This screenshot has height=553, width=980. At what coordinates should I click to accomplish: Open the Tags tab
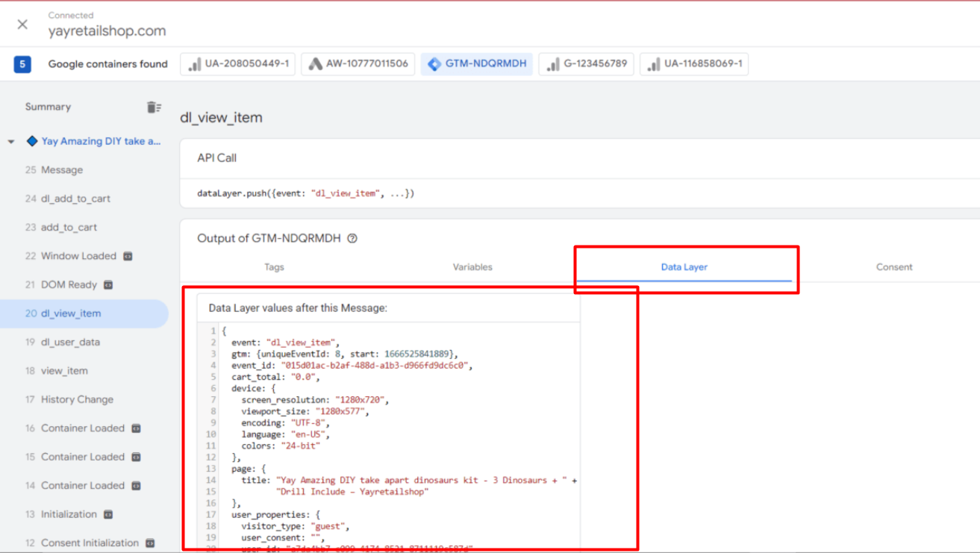pos(274,267)
